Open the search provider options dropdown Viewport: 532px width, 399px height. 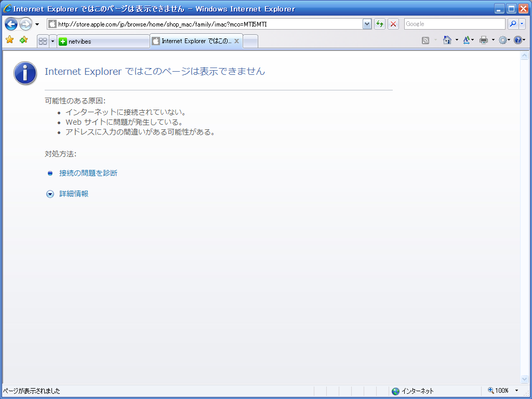pyautogui.click(x=522, y=24)
